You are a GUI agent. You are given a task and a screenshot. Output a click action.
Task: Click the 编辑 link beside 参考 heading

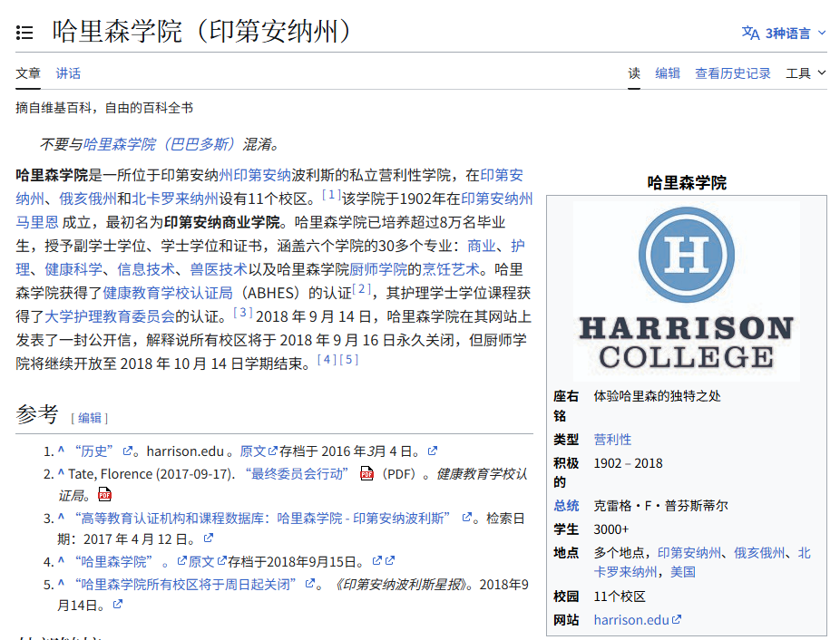tap(90, 418)
